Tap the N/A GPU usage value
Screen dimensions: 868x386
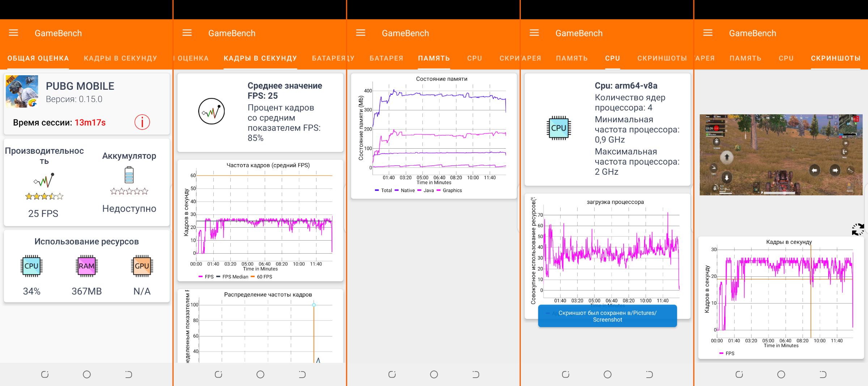tap(142, 291)
